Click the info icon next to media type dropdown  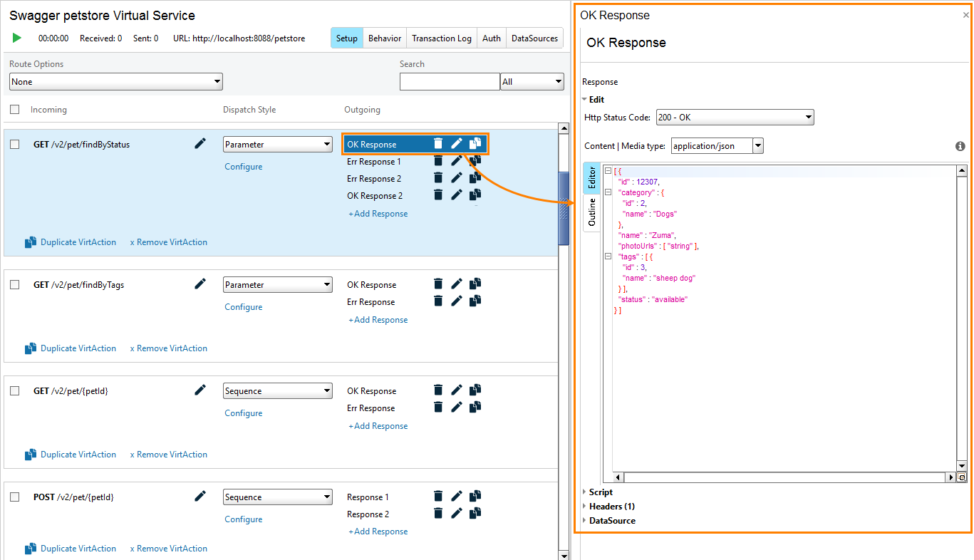(960, 145)
